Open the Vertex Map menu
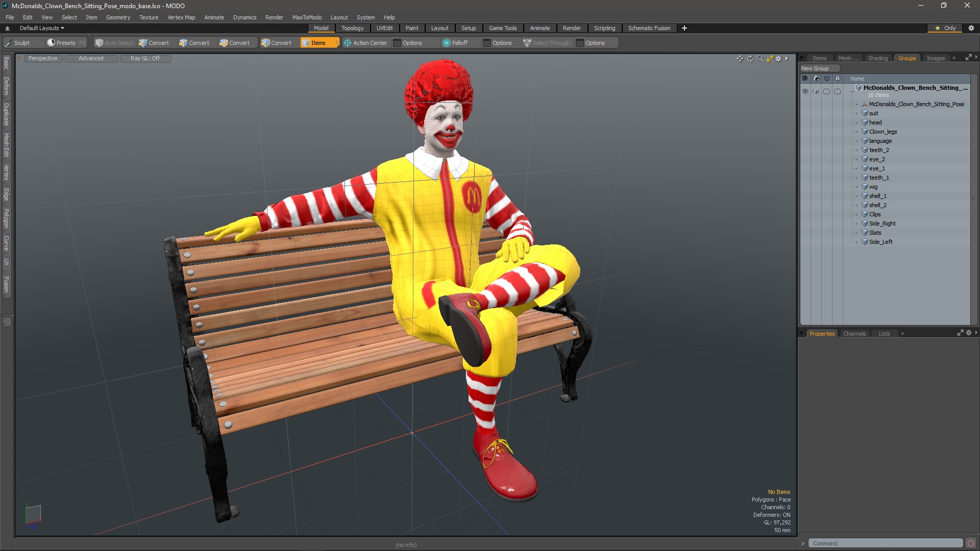Image resolution: width=980 pixels, height=551 pixels. tap(181, 17)
